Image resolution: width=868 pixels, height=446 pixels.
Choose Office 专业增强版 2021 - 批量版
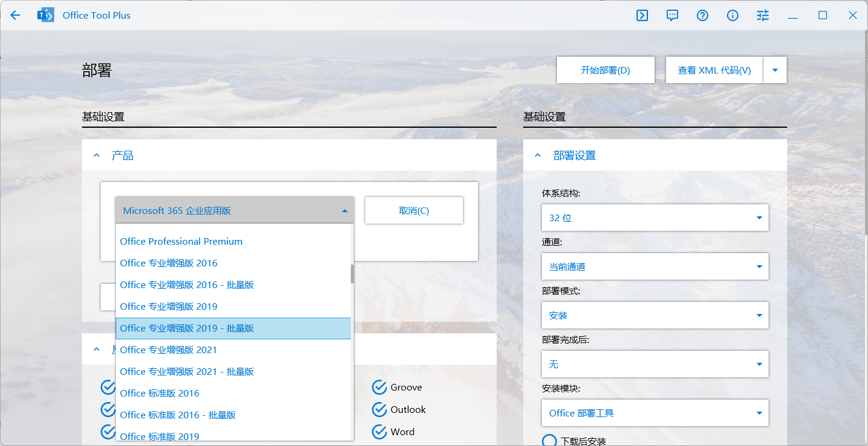pyautogui.click(x=233, y=372)
